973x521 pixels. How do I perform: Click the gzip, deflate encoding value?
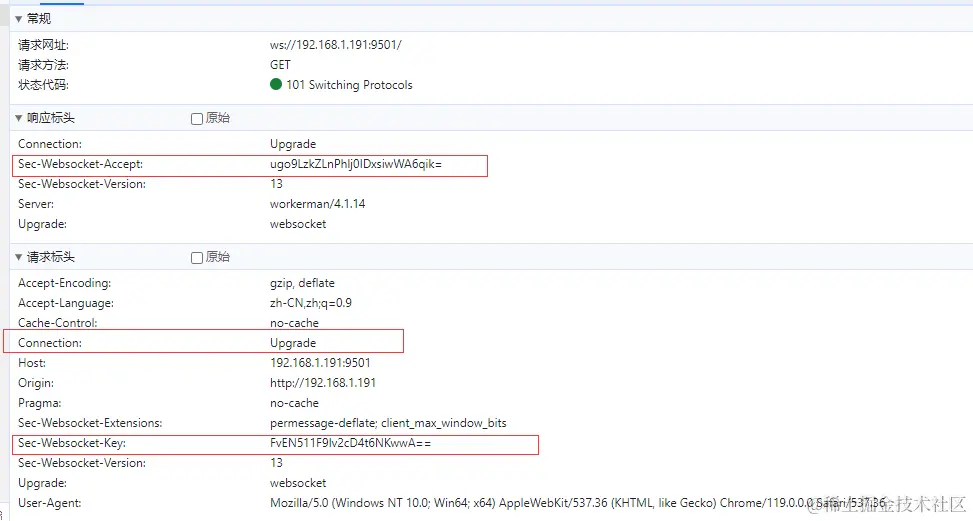coord(302,283)
